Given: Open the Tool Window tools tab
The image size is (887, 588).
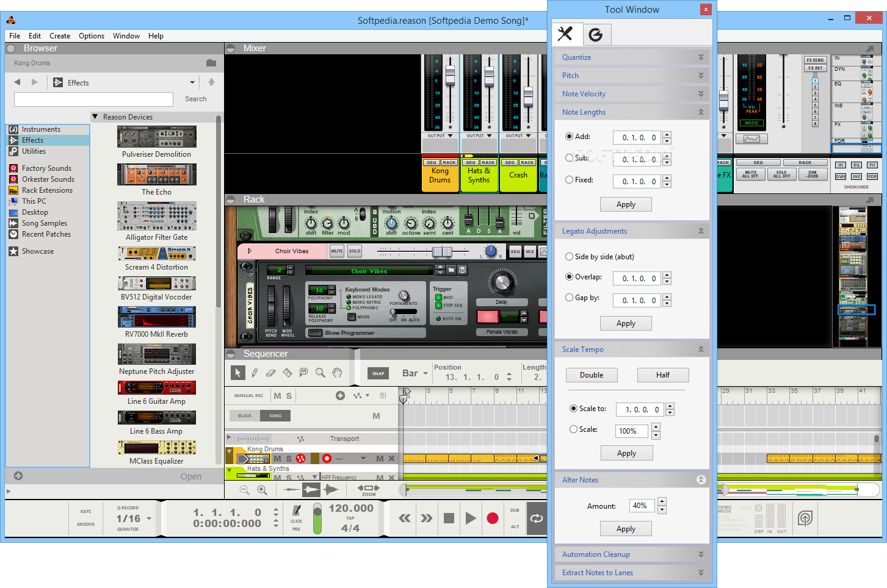Looking at the screenshot, I should [x=566, y=34].
